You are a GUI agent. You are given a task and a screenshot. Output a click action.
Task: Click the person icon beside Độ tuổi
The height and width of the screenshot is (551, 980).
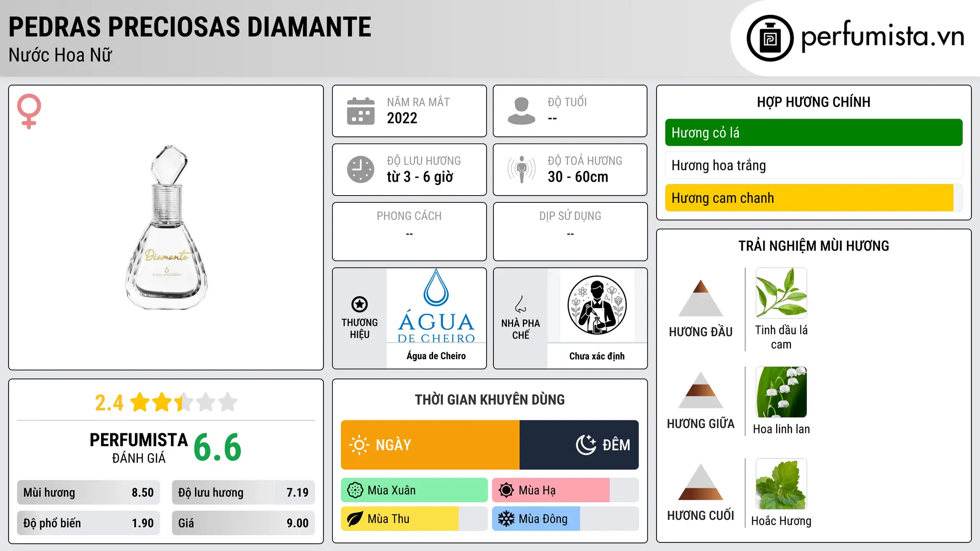(x=522, y=111)
